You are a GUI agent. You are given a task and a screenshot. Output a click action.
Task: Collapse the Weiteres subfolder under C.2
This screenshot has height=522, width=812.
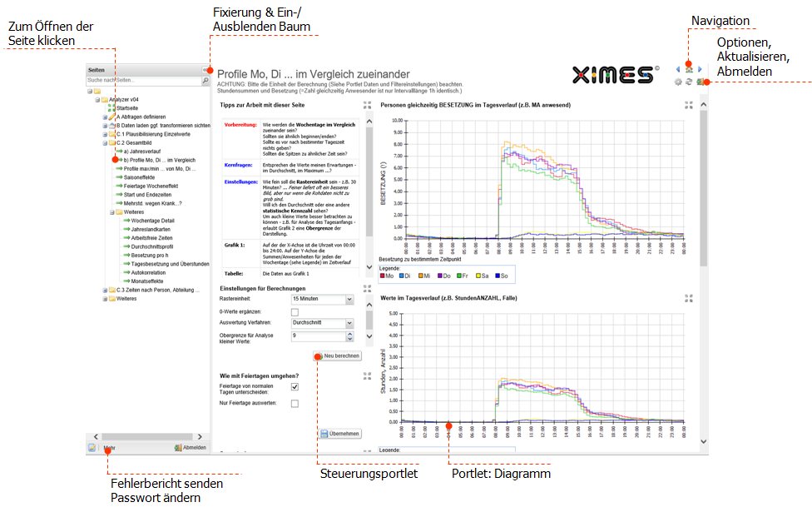click(112, 212)
